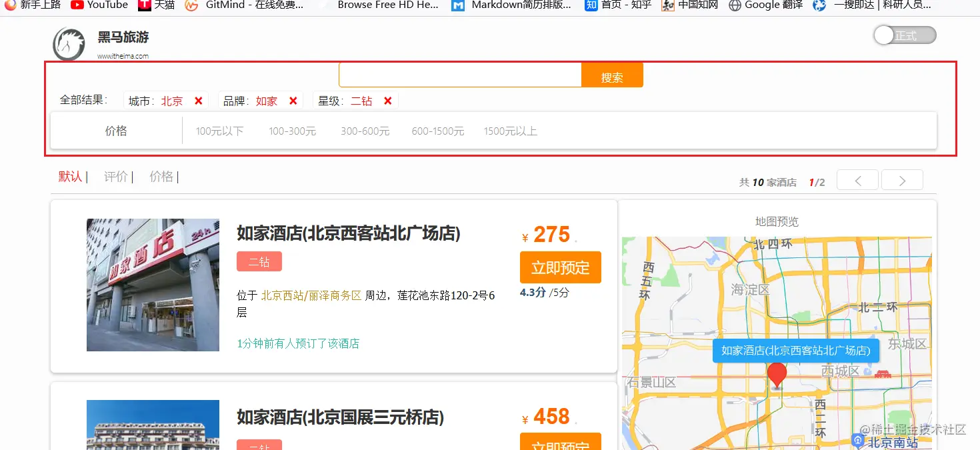
Task: Click the 共 10 家酒店 count
Action: [768, 182]
